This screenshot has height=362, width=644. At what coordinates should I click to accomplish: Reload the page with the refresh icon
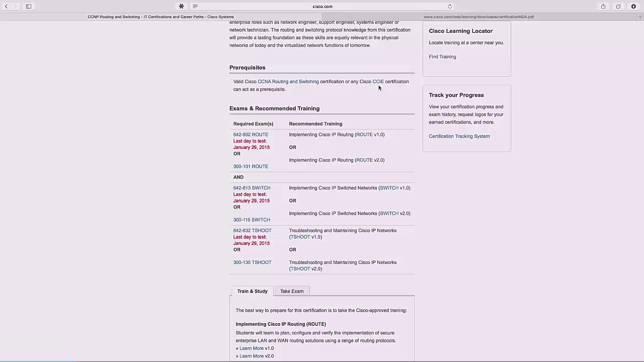click(x=450, y=7)
